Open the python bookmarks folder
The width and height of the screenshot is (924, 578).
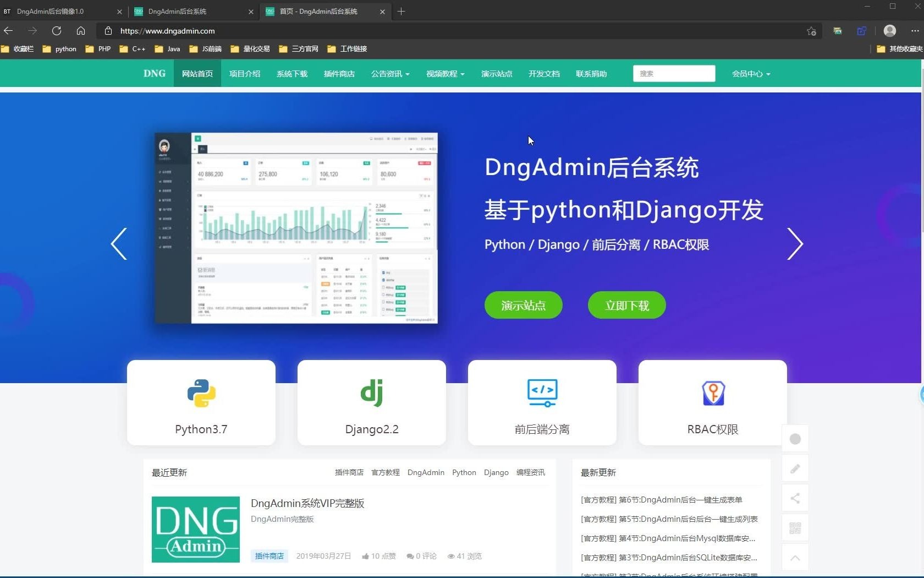pos(59,49)
